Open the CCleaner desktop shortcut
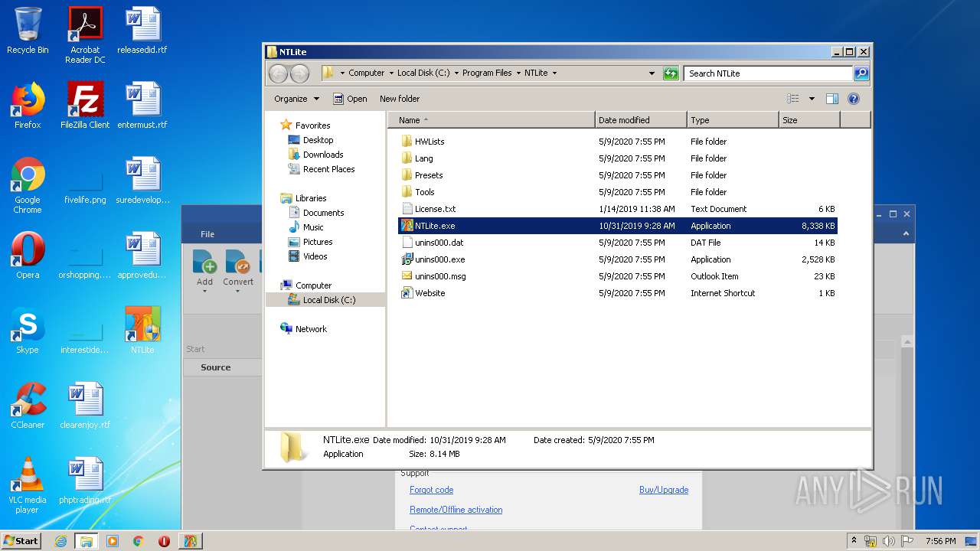The height and width of the screenshot is (551, 980). pos(28,406)
